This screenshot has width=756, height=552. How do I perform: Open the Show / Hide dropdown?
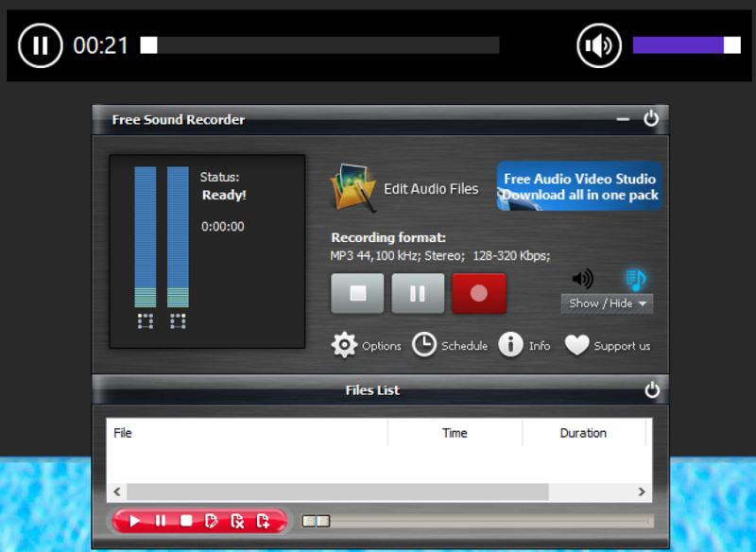pyautogui.click(x=607, y=303)
